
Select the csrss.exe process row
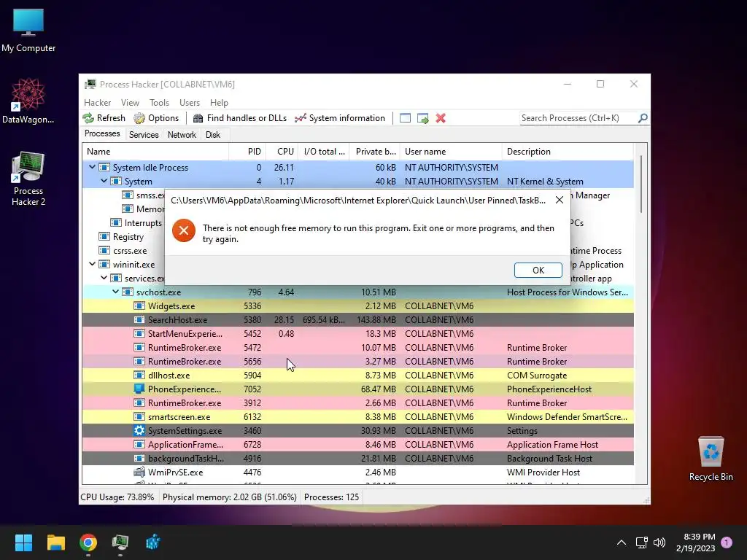click(123, 250)
